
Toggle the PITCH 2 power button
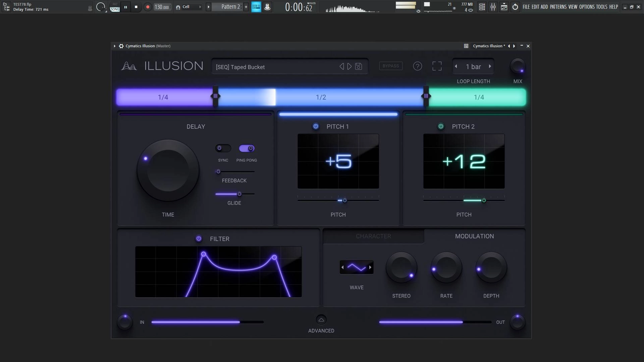point(441,126)
